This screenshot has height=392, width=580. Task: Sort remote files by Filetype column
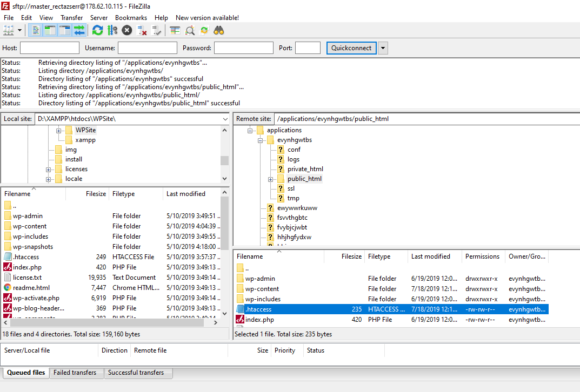(386, 256)
